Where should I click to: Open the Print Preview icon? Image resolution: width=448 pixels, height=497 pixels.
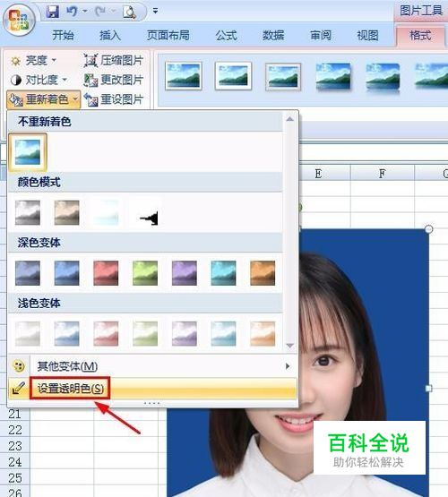129,12
